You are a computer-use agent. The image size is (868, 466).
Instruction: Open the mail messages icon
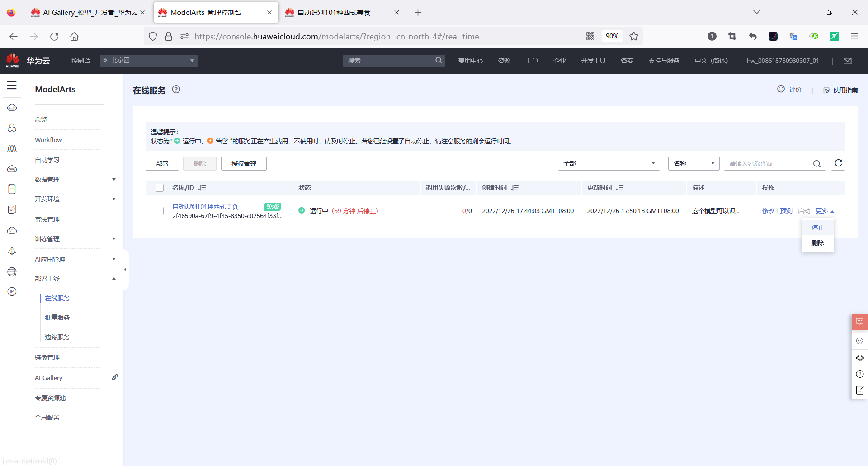coord(848,61)
